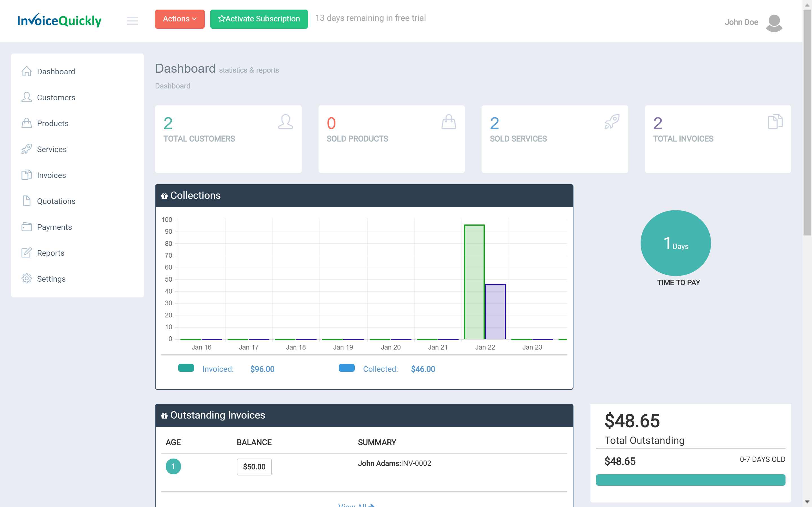Select Dashboard menu item in sidebar
Viewport: 812px width, 507px height.
click(56, 72)
